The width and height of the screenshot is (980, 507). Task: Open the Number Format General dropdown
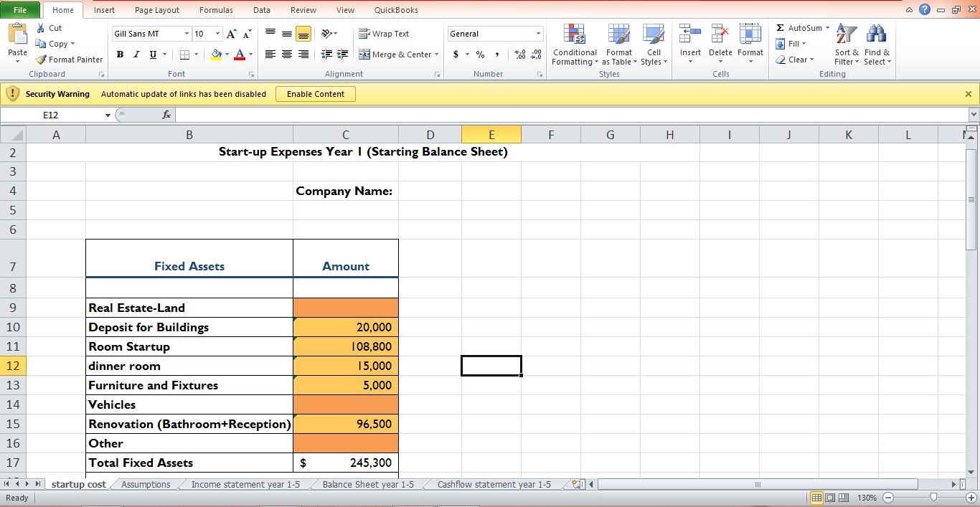click(538, 34)
